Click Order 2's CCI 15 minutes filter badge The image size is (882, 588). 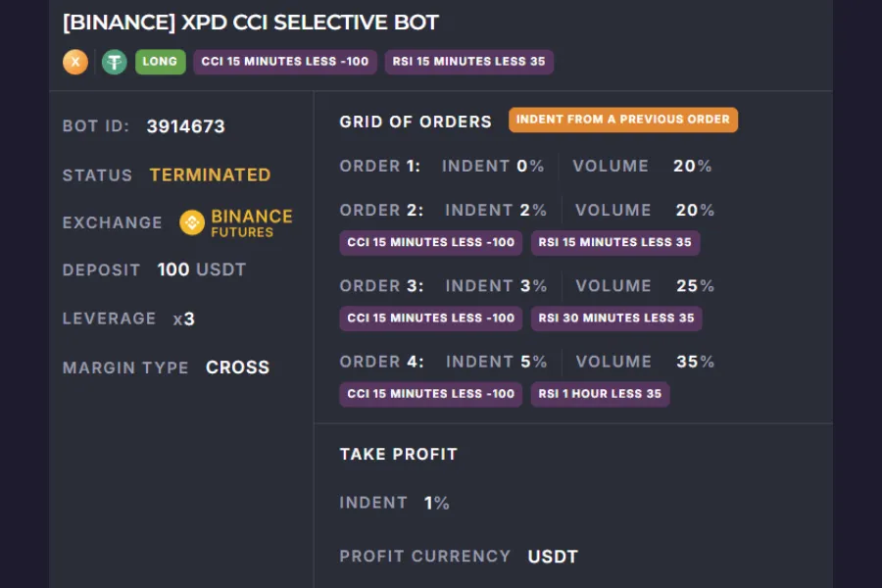(430, 242)
